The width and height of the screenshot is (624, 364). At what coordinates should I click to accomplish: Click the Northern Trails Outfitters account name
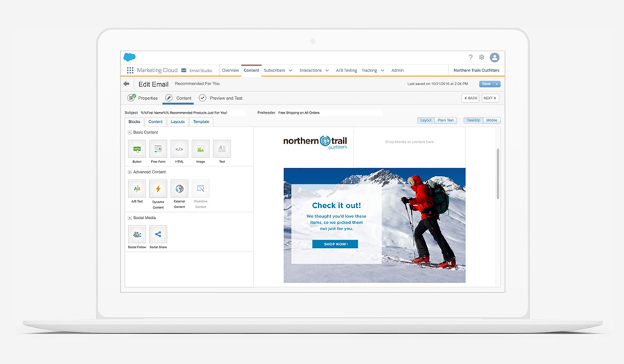tap(476, 71)
